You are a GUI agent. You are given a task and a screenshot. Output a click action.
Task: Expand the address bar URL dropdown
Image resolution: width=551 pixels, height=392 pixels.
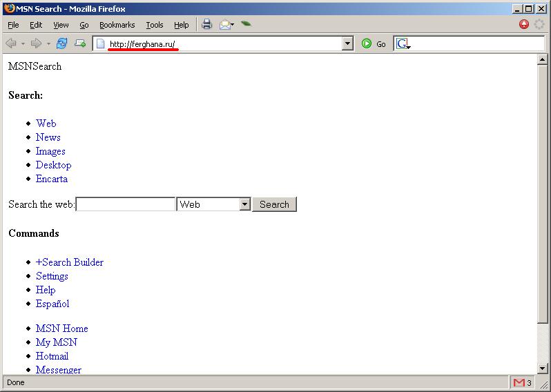(x=347, y=43)
